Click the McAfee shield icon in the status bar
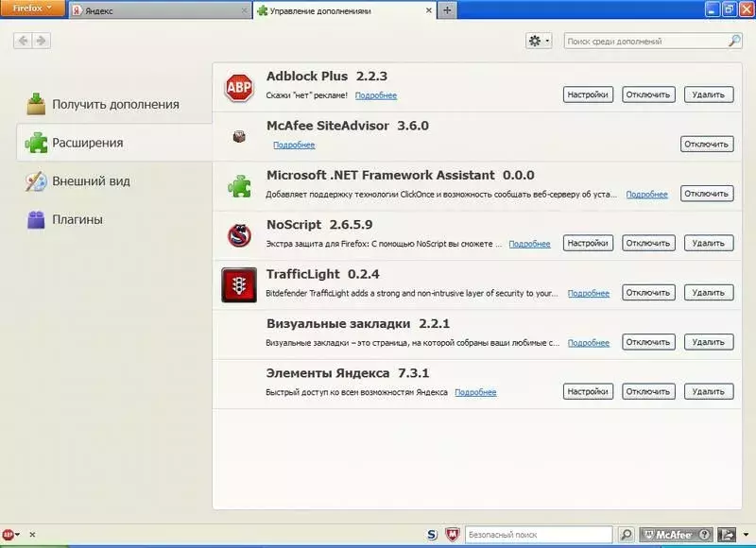 452,535
